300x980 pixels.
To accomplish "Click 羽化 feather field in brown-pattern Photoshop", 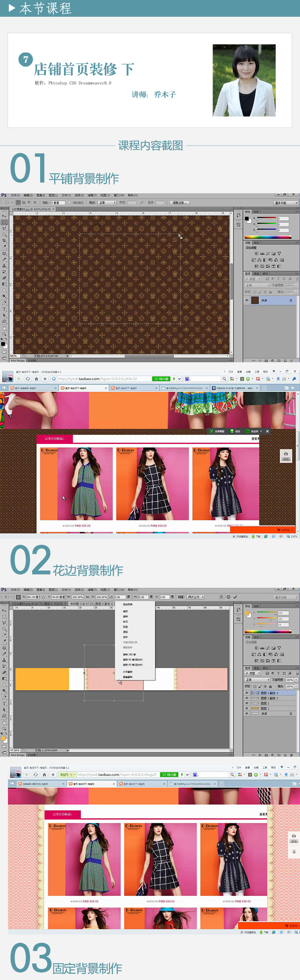I will (58, 202).
